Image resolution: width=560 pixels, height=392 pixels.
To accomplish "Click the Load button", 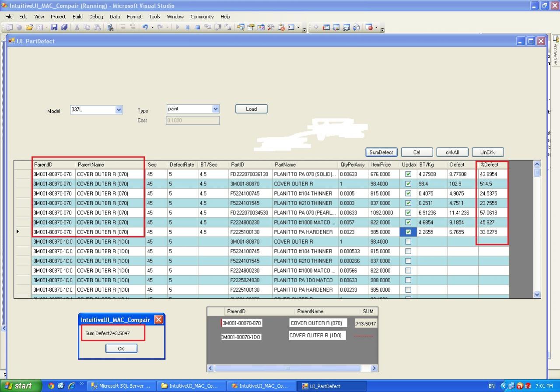I will tap(251, 109).
